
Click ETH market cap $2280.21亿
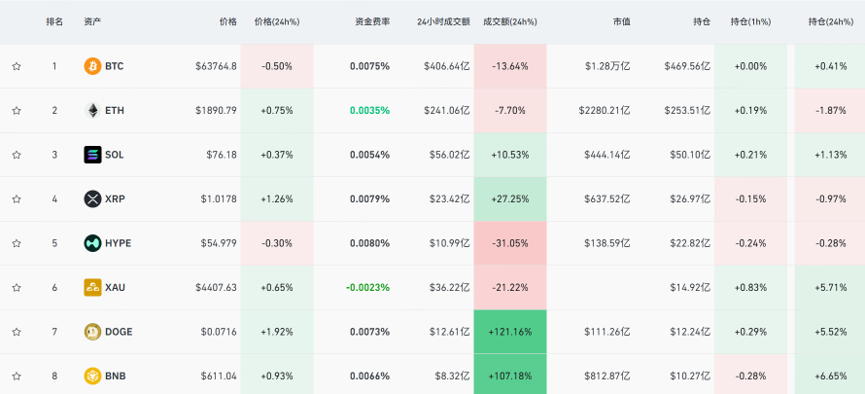[605, 110]
